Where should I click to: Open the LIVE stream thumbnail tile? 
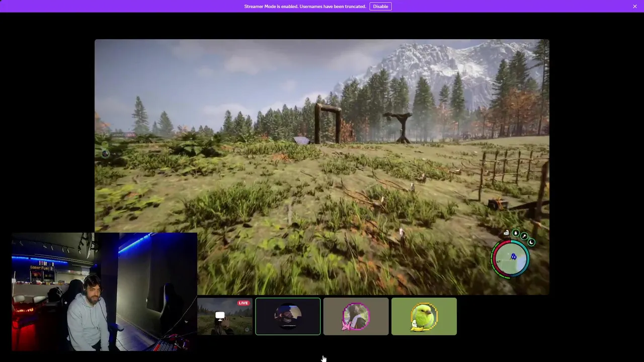pyautogui.click(x=224, y=316)
